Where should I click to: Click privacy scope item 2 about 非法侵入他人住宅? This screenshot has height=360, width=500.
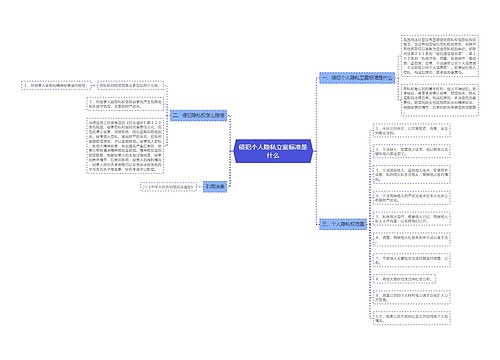[412, 151]
